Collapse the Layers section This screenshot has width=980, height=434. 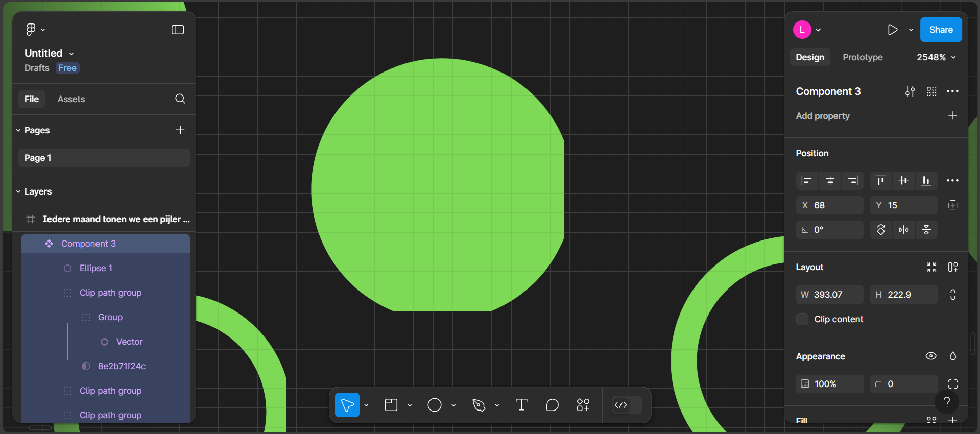(x=18, y=191)
